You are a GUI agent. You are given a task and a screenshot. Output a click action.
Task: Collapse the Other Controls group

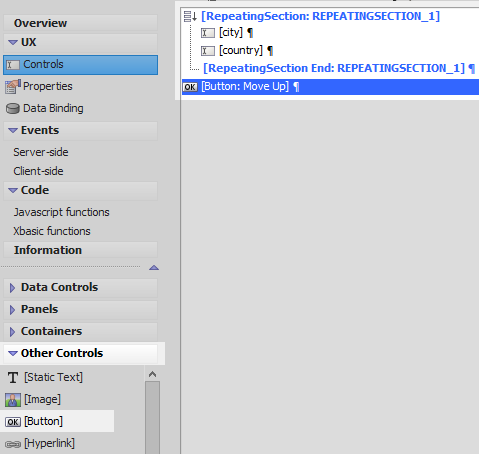tap(13, 353)
